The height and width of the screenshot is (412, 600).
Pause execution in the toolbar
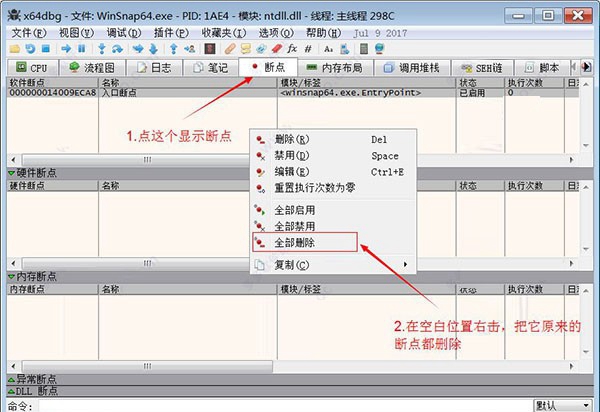(82, 49)
